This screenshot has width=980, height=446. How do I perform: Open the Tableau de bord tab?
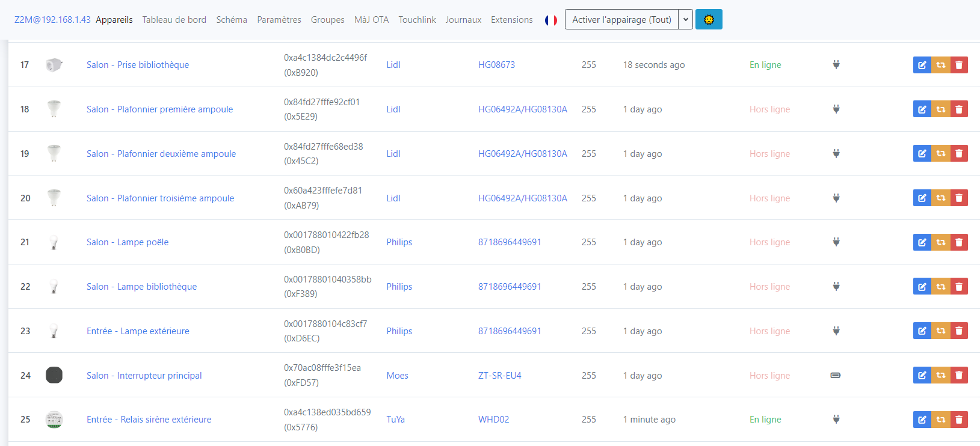pyautogui.click(x=174, y=20)
